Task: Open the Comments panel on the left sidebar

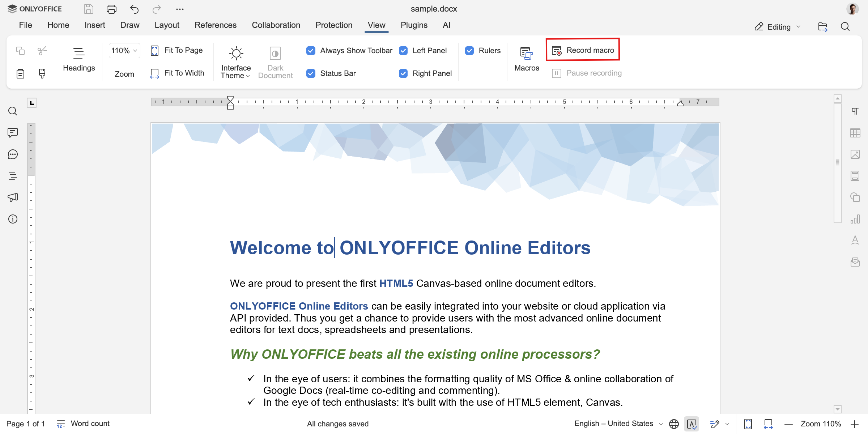Action: coord(13,133)
